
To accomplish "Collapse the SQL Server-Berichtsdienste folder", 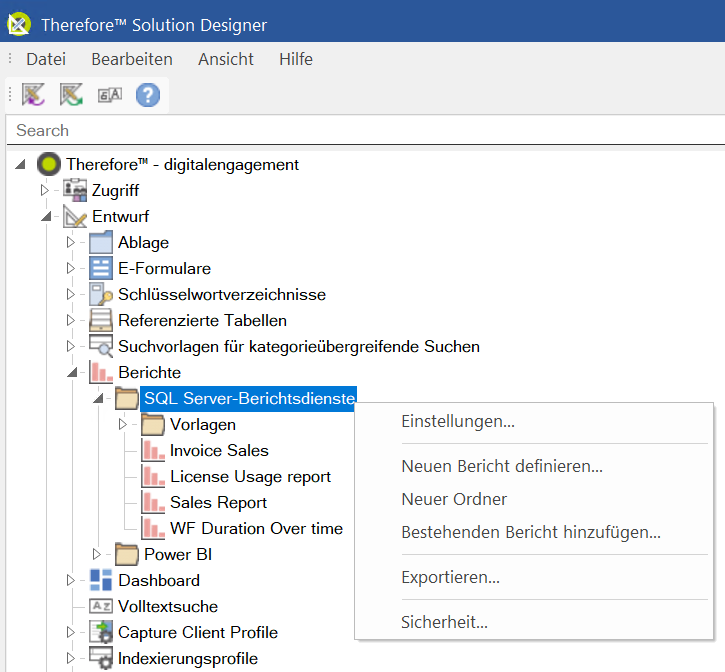I will [98, 398].
